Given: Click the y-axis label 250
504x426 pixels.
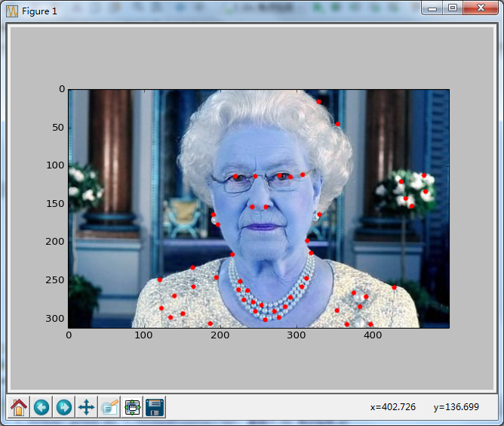Looking at the screenshot, I should [x=55, y=280].
